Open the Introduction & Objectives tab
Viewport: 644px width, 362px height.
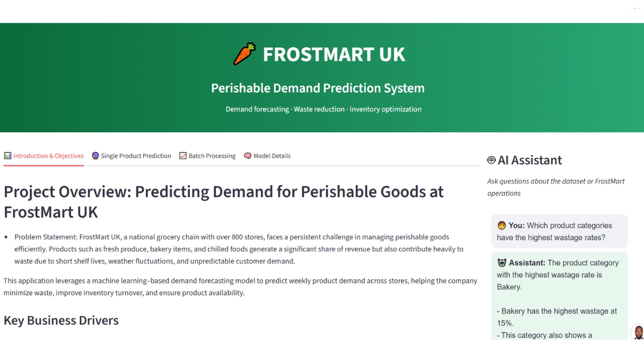click(x=48, y=156)
